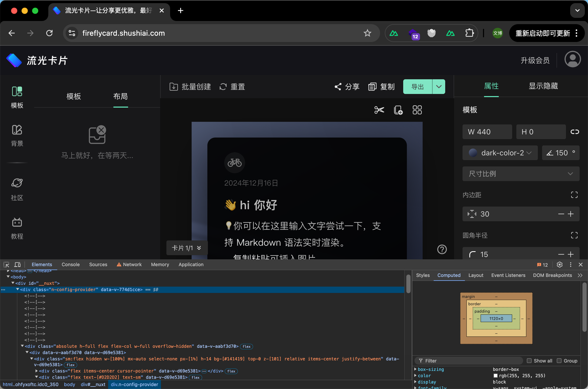588x389 pixels.
Task: Click the help question-mark bubble on the canvas
Action: click(442, 249)
